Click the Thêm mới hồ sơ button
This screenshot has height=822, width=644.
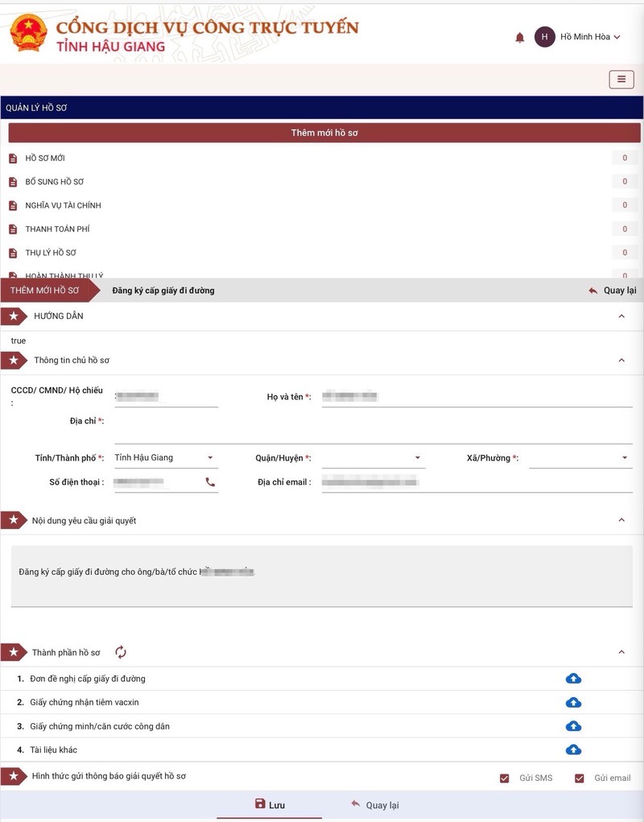tap(324, 133)
